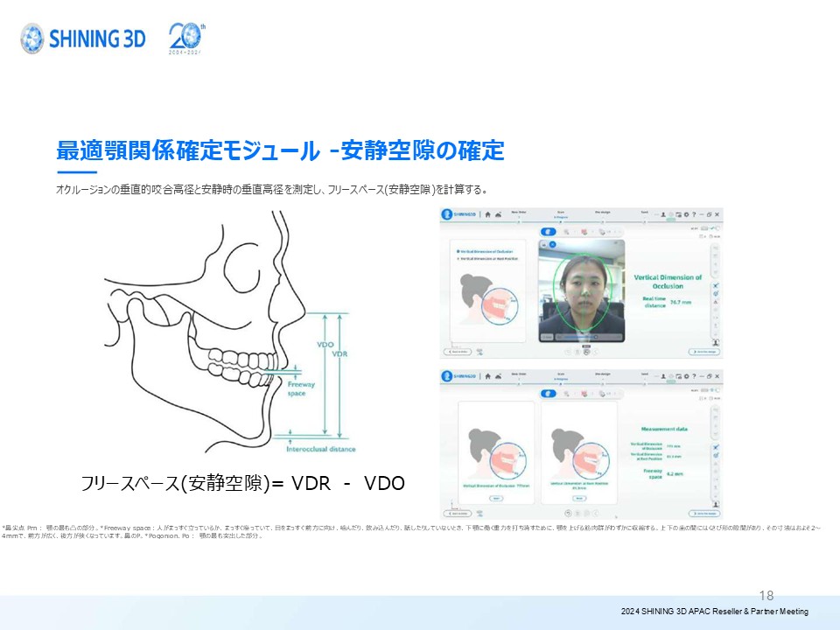Click the home icon in the upper screenshot

pos(488,214)
